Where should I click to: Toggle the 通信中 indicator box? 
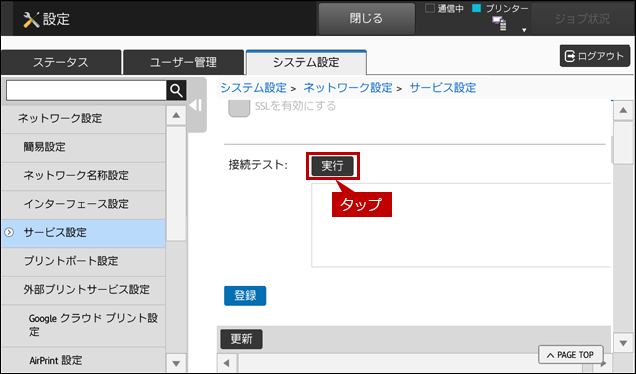(x=430, y=9)
